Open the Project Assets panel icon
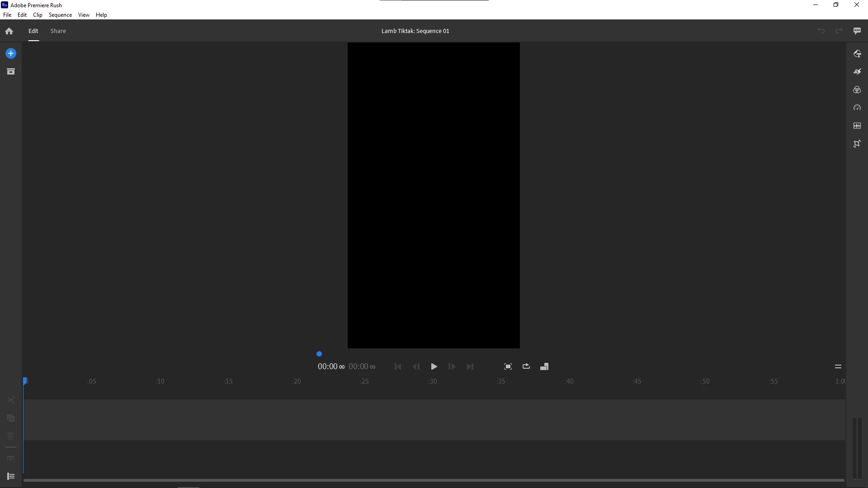Viewport: 868px width, 488px height. pos(11,71)
